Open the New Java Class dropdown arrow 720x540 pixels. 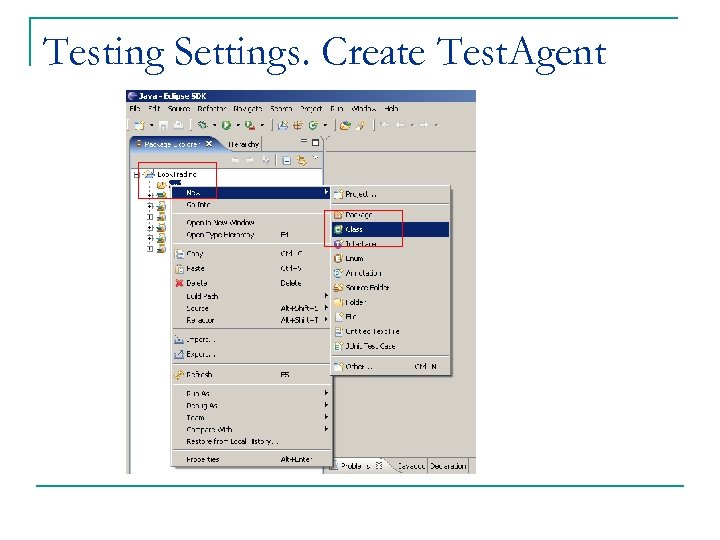point(325,125)
